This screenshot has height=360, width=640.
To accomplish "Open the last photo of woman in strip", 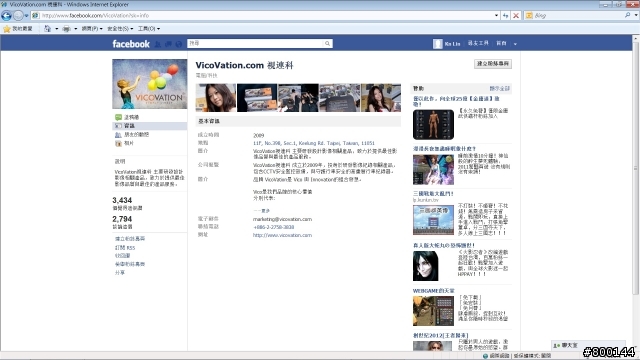I will click(x=381, y=98).
